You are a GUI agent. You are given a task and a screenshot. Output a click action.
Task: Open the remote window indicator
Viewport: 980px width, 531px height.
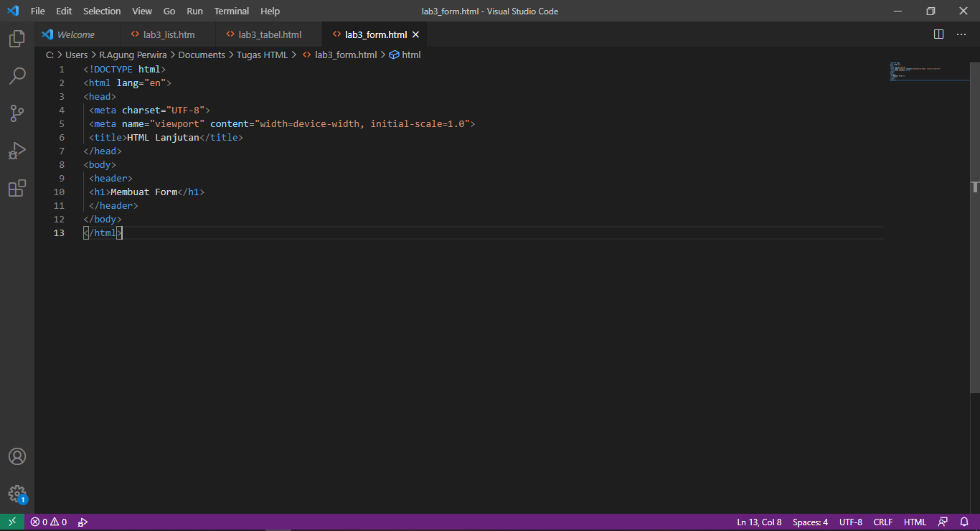pos(11,522)
